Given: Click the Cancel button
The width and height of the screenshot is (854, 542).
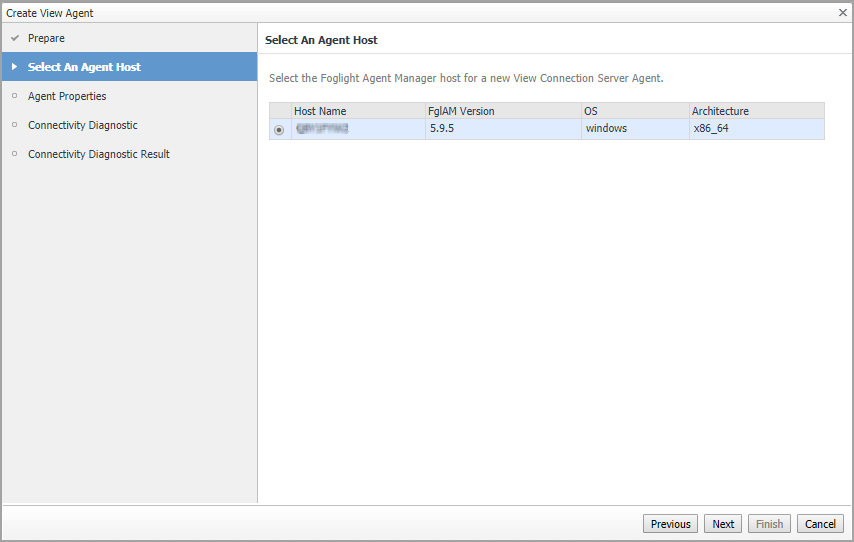Looking at the screenshot, I should (820, 524).
